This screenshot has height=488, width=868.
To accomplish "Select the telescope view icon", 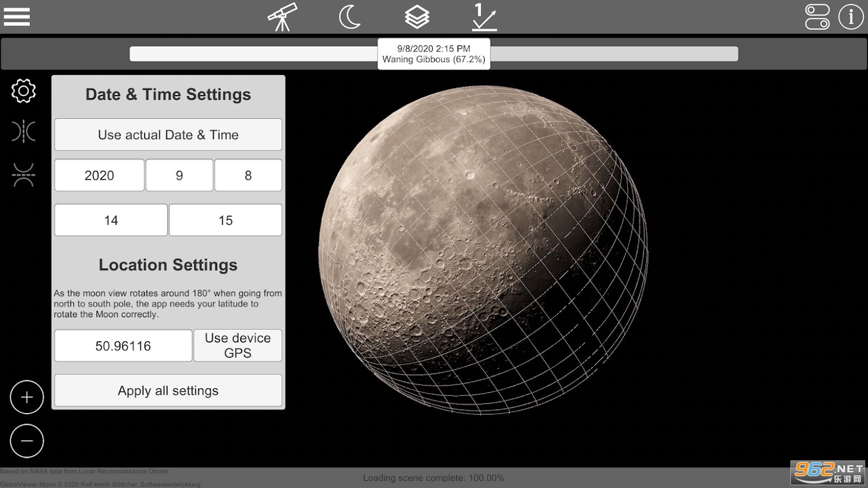I will pos(282,17).
